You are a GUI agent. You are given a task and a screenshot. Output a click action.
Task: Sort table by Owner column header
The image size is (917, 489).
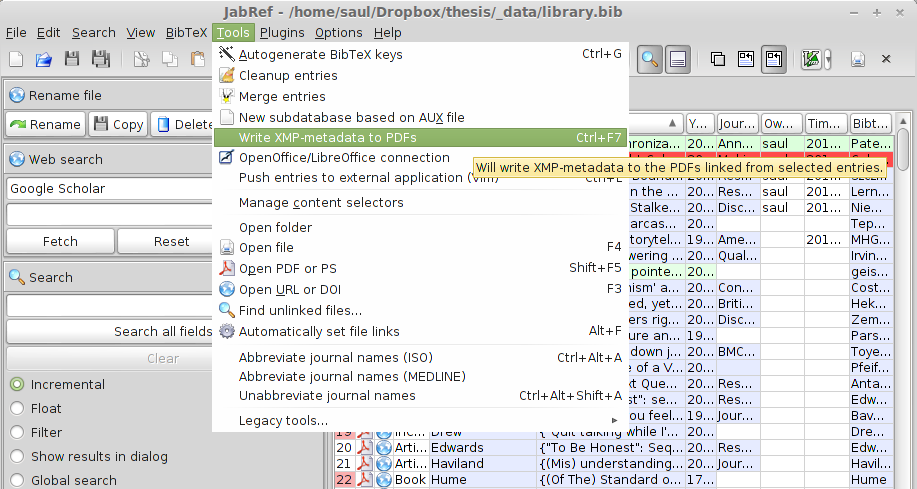[782, 123]
